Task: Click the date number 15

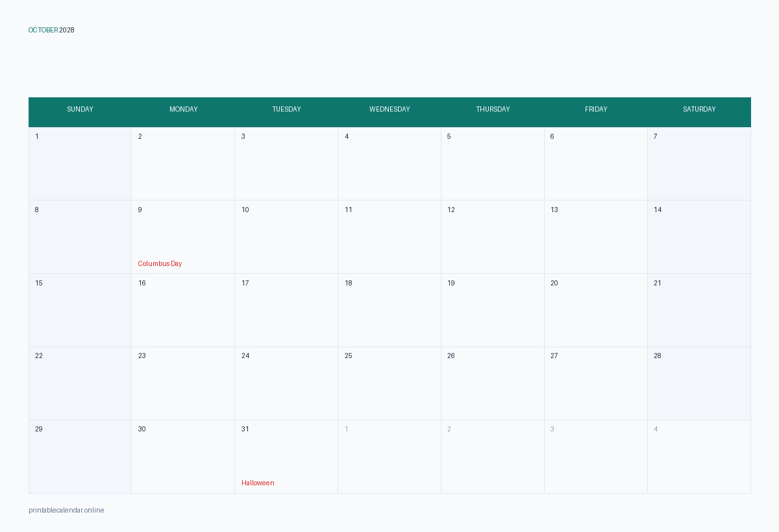Action: click(39, 284)
